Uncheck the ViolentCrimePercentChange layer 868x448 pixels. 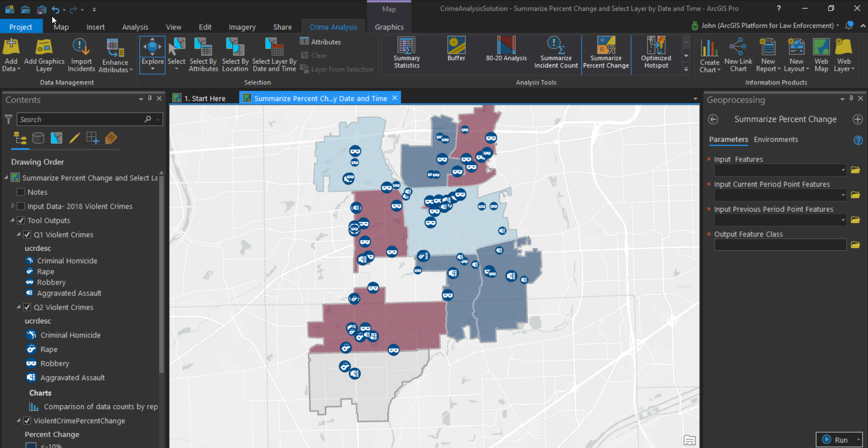pyautogui.click(x=27, y=421)
